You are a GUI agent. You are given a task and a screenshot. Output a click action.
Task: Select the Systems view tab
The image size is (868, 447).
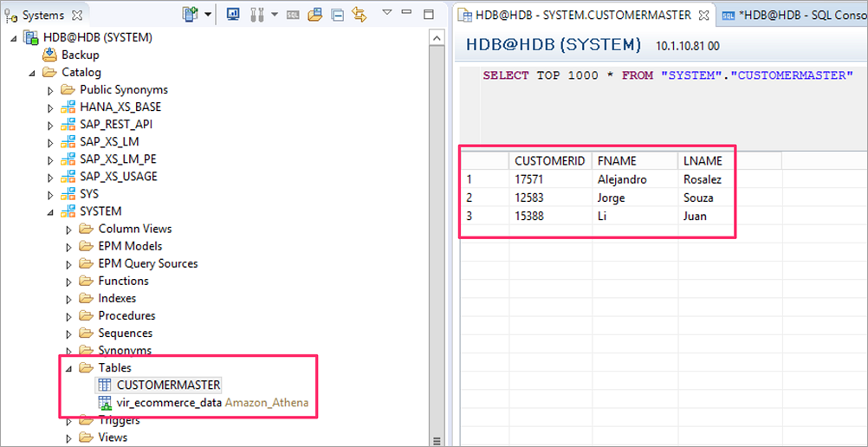coord(42,16)
